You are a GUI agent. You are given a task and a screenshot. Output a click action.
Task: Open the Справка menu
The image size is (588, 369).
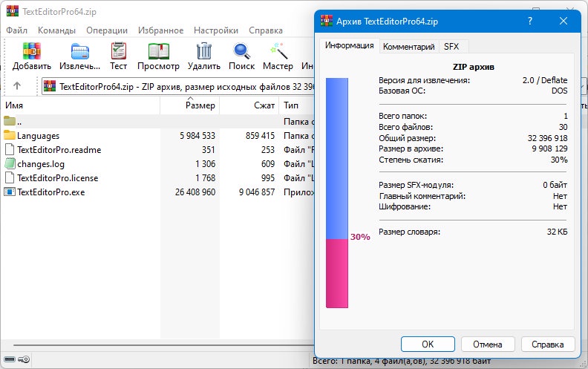pyautogui.click(x=266, y=30)
